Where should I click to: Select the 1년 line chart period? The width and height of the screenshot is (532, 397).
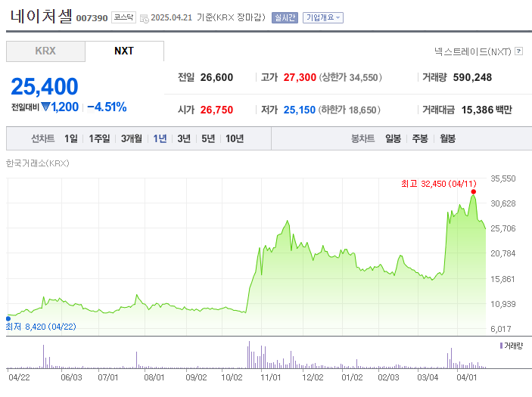160,138
